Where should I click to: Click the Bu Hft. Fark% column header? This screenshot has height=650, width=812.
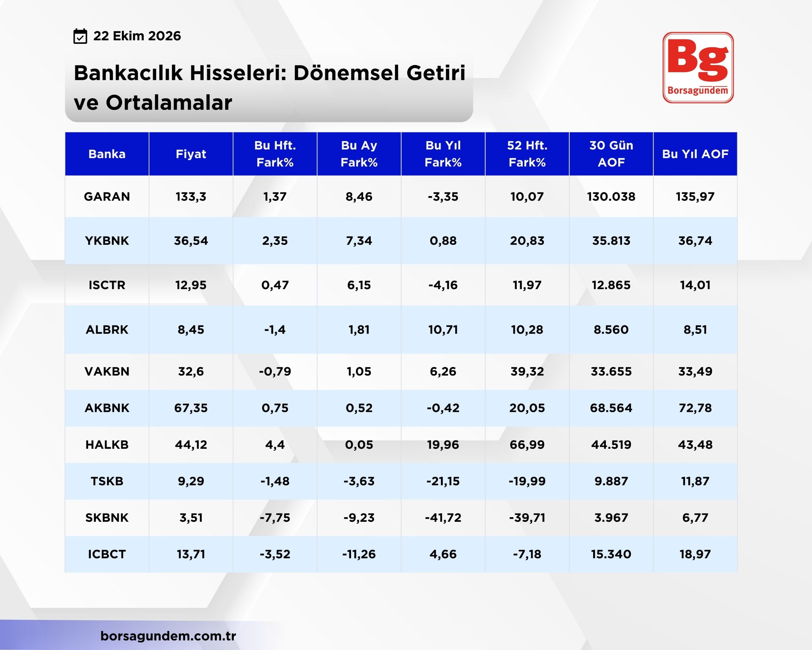pyautogui.click(x=275, y=154)
